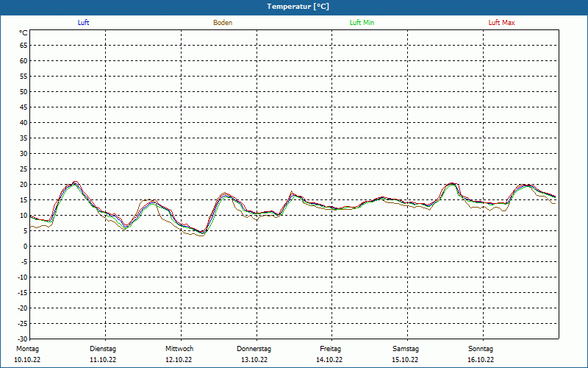Click the 20 value on y-axis
This screenshot has height=368, width=588.
[24, 185]
